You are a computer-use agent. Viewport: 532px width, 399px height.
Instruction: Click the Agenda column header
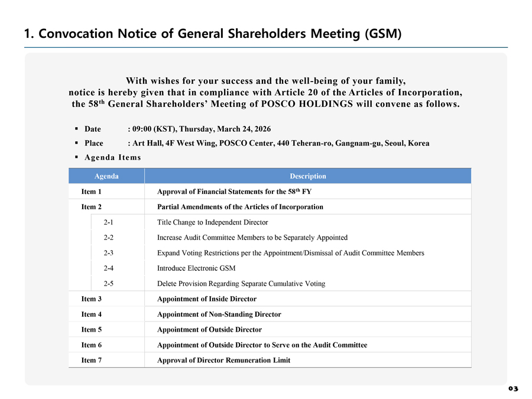pos(106,176)
